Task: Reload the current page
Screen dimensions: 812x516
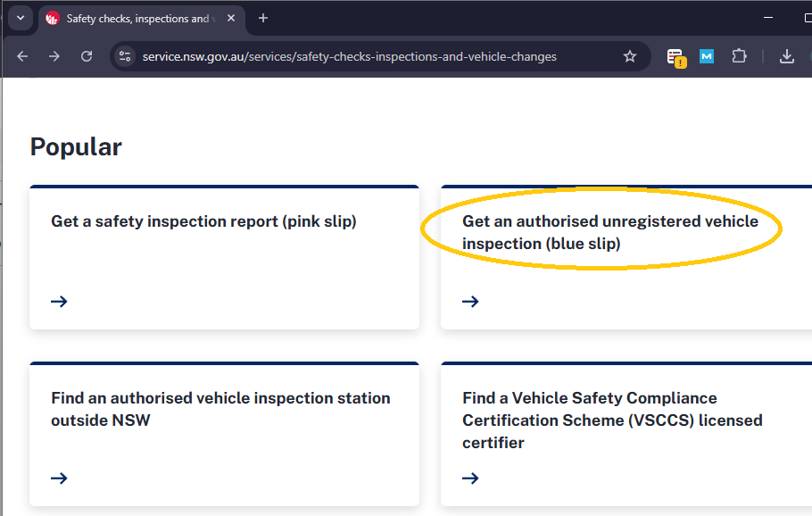Action: coord(87,56)
